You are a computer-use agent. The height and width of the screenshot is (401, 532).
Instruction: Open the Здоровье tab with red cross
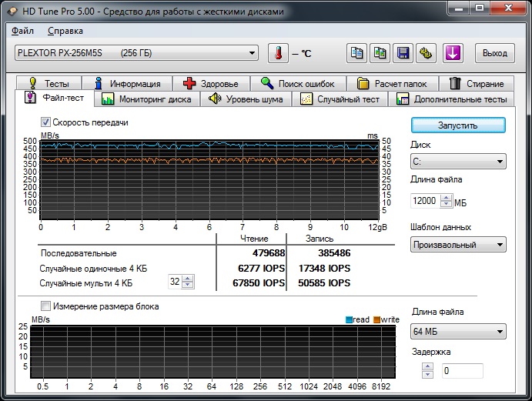point(210,83)
